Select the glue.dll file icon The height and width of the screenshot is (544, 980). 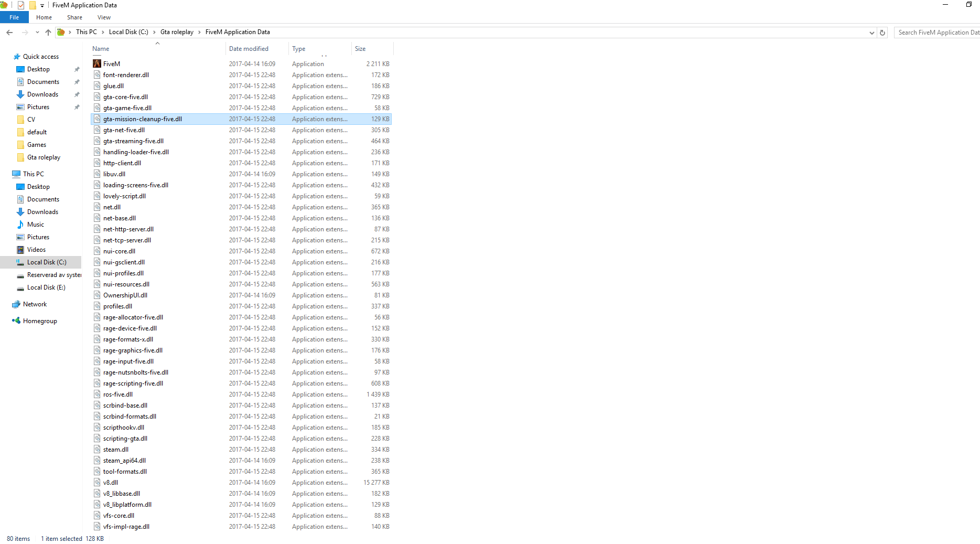pos(97,86)
